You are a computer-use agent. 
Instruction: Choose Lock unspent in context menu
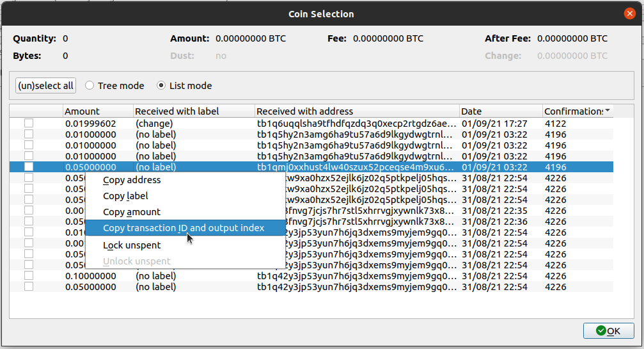point(132,245)
